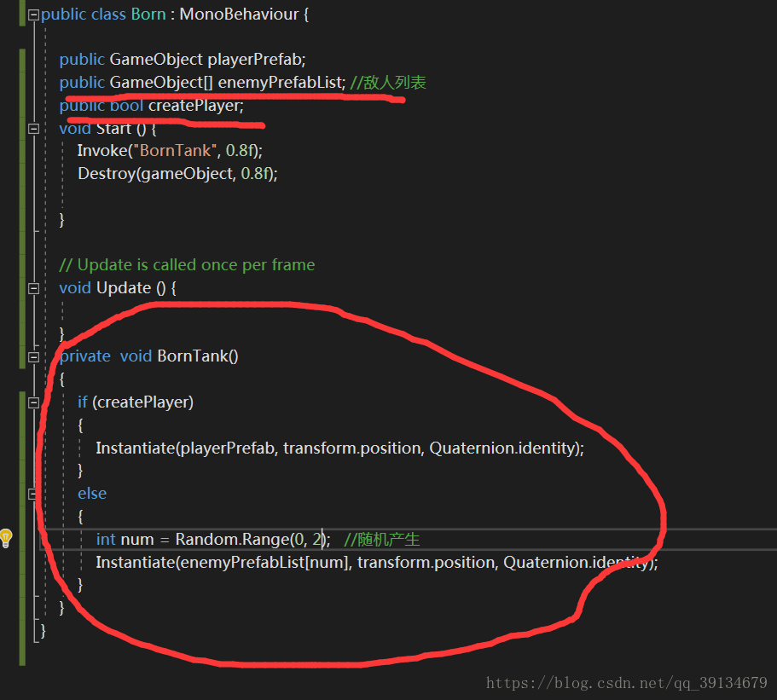This screenshot has height=700, width=777.
Task: Click MonoBehaviour in the class declaration
Action: tap(239, 14)
